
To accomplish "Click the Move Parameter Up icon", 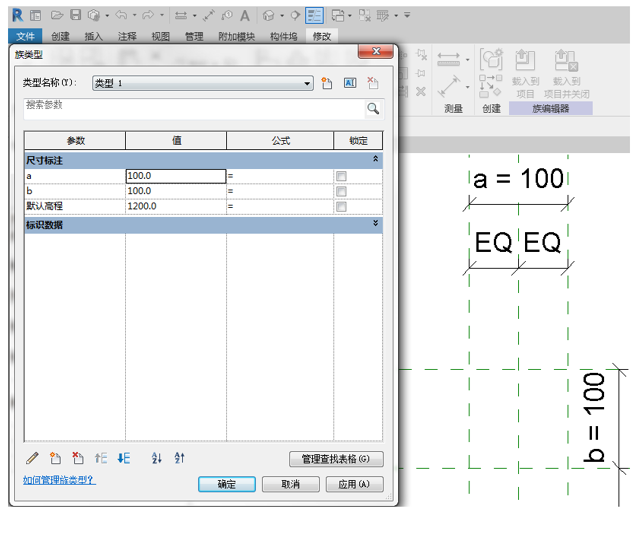I will tap(101, 458).
